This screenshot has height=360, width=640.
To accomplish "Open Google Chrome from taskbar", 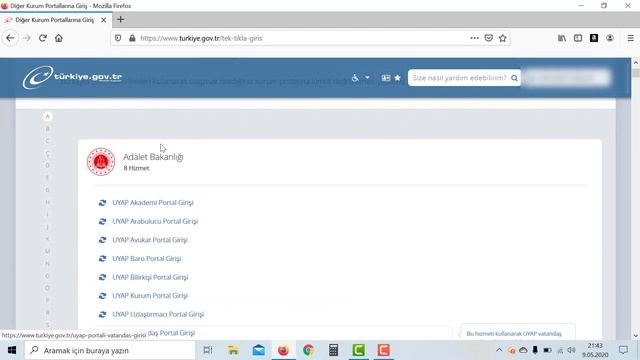I will coord(309,350).
